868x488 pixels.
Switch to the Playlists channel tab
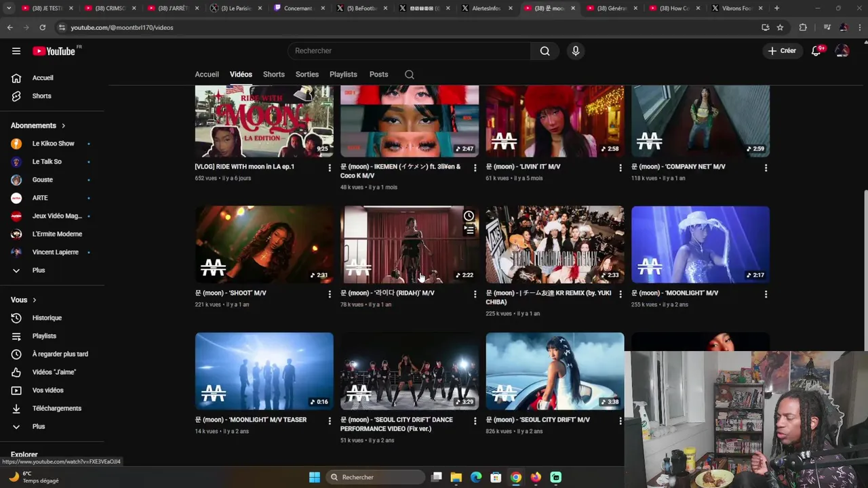tap(343, 75)
